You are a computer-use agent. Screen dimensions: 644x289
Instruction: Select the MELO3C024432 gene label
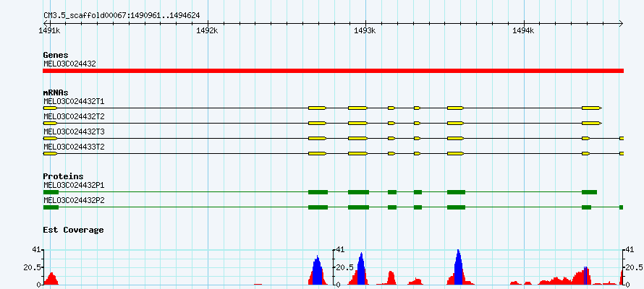click(x=69, y=64)
